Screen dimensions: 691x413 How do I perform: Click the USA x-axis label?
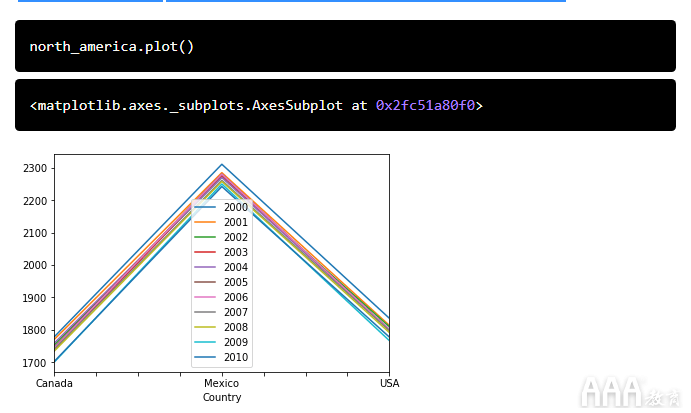click(390, 383)
